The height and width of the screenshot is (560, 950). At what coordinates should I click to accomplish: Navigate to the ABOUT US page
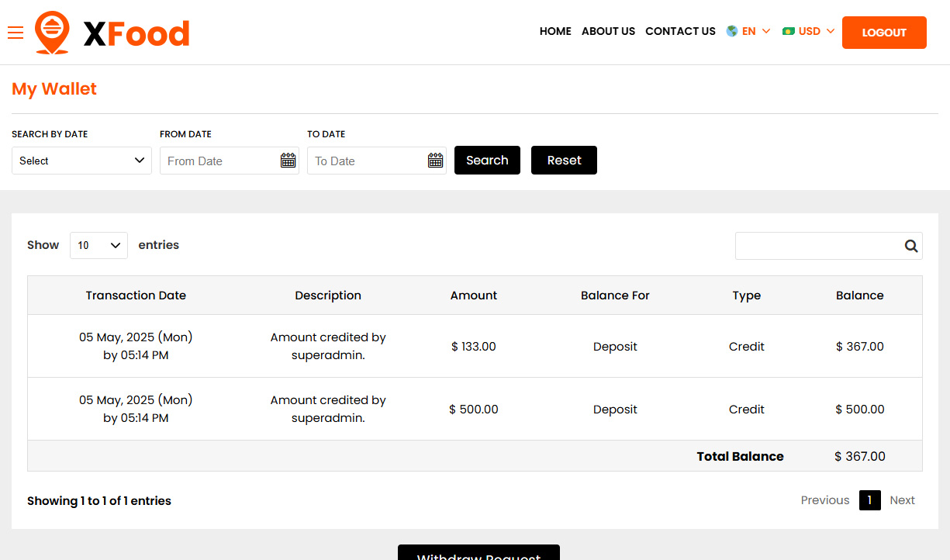[x=608, y=32]
